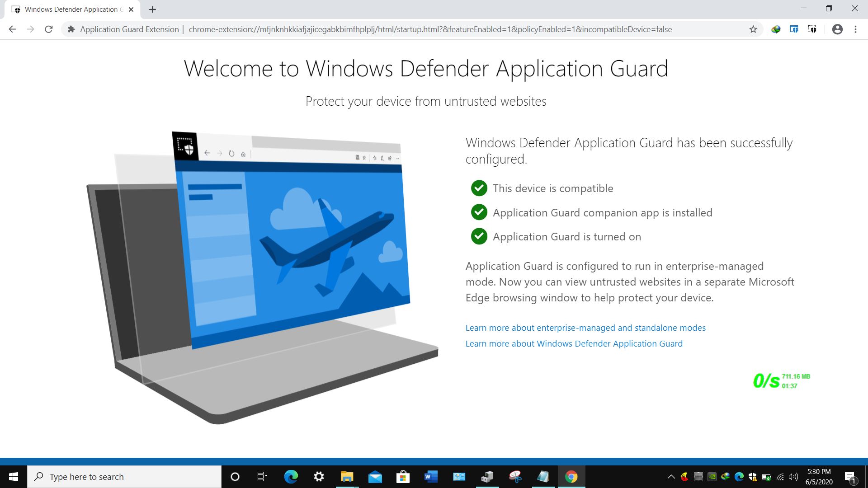868x488 pixels.
Task: Open Microsoft Store from the taskbar
Action: click(x=403, y=477)
